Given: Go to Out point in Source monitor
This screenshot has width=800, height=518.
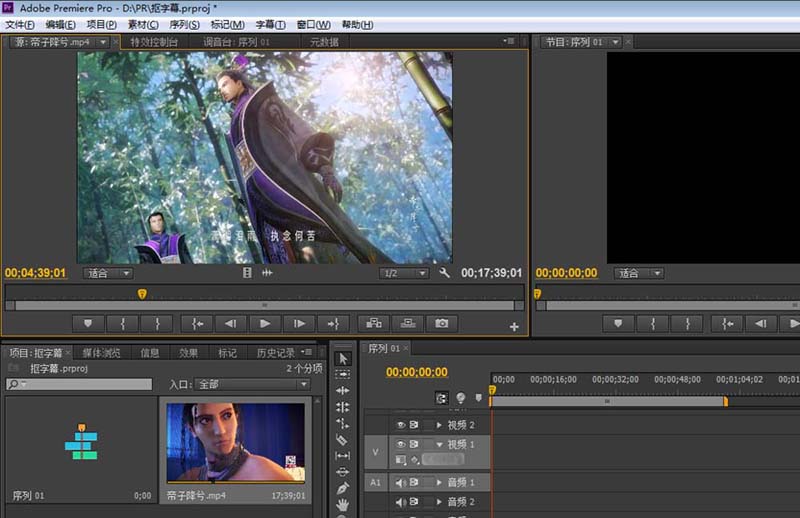Looking at the screenshot, I should tap(333, 324).
